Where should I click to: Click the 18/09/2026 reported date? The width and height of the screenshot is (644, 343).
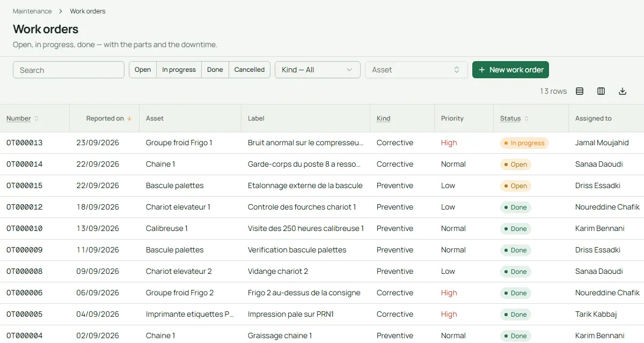[98, 207]
